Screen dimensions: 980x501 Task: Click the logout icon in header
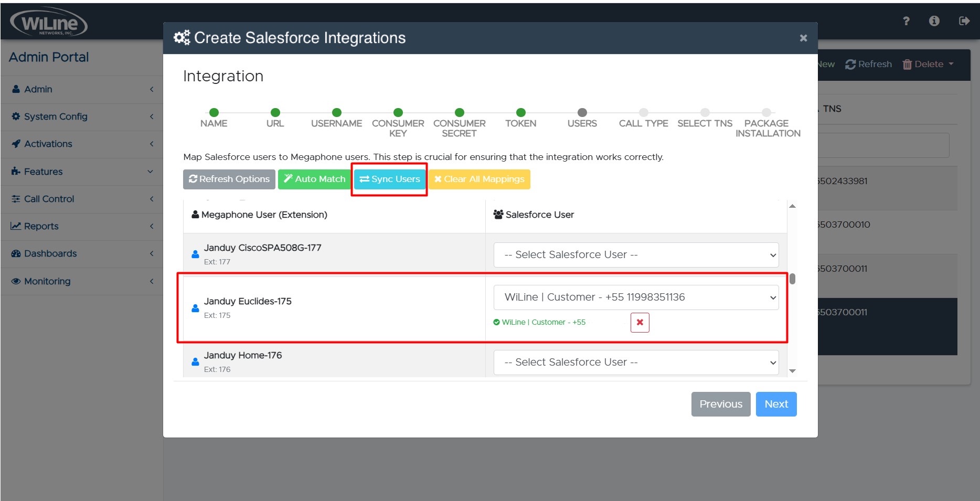[964, 21]
